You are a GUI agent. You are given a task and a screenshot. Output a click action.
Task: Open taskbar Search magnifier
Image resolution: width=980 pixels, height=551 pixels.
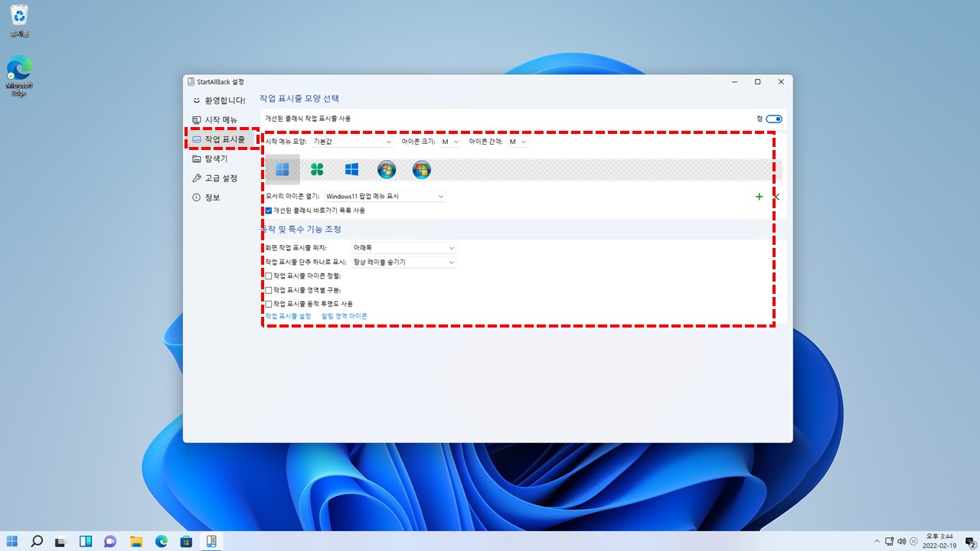[x=37, y=541]
